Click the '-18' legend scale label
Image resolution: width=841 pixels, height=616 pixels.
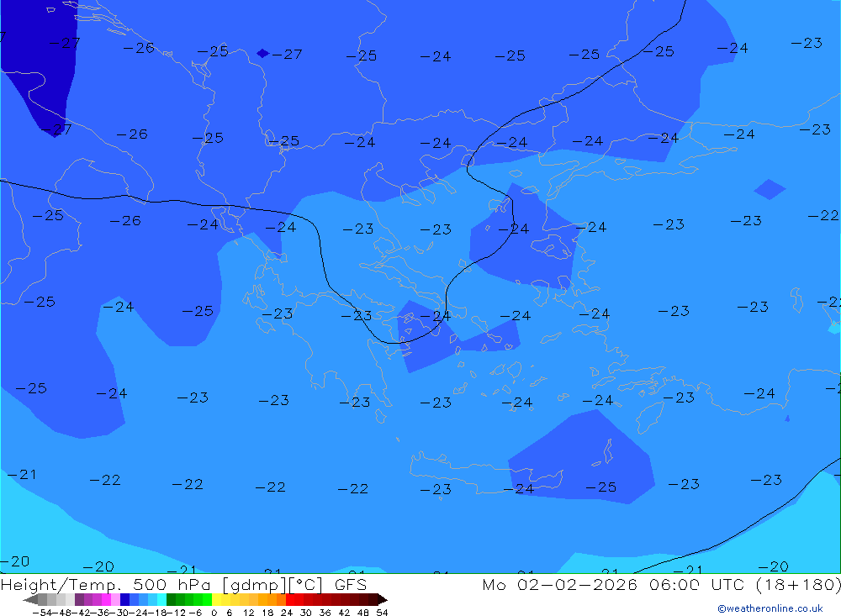157,613
